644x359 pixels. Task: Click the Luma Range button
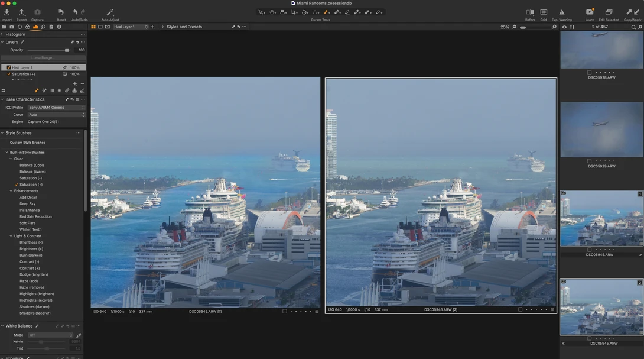point(43,57)
